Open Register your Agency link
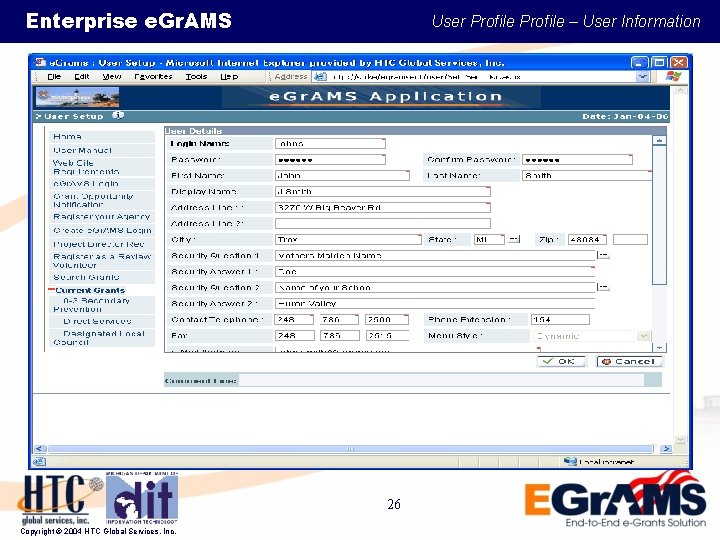Image resolution: width=720 pixels, height=540 pixels. pyautogui.click(x=101, y=216)
